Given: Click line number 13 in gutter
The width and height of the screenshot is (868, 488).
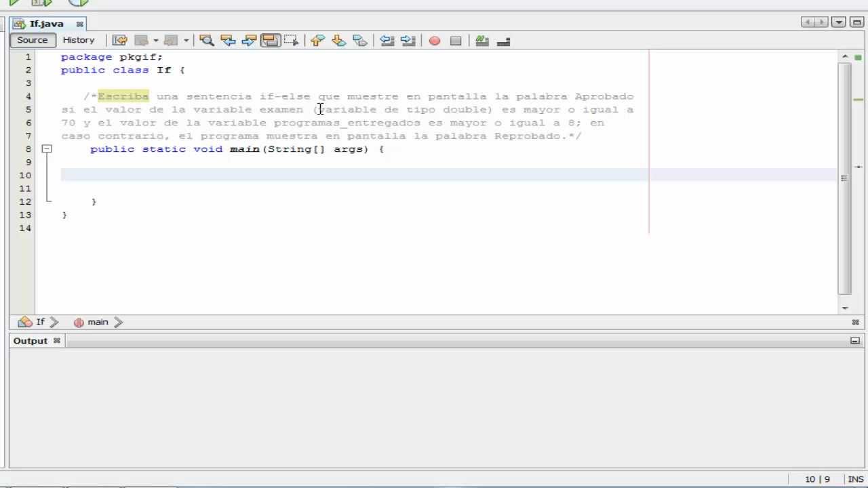Looking at the screenshot, I should point(25,215).
